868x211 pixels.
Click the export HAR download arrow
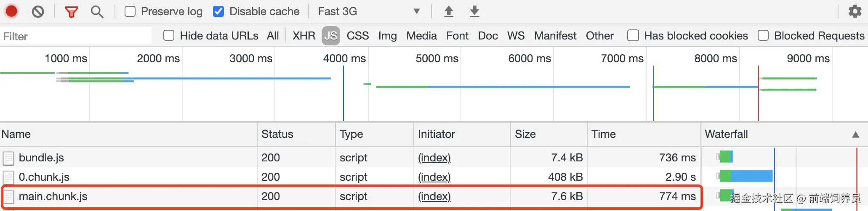[474, 11]
